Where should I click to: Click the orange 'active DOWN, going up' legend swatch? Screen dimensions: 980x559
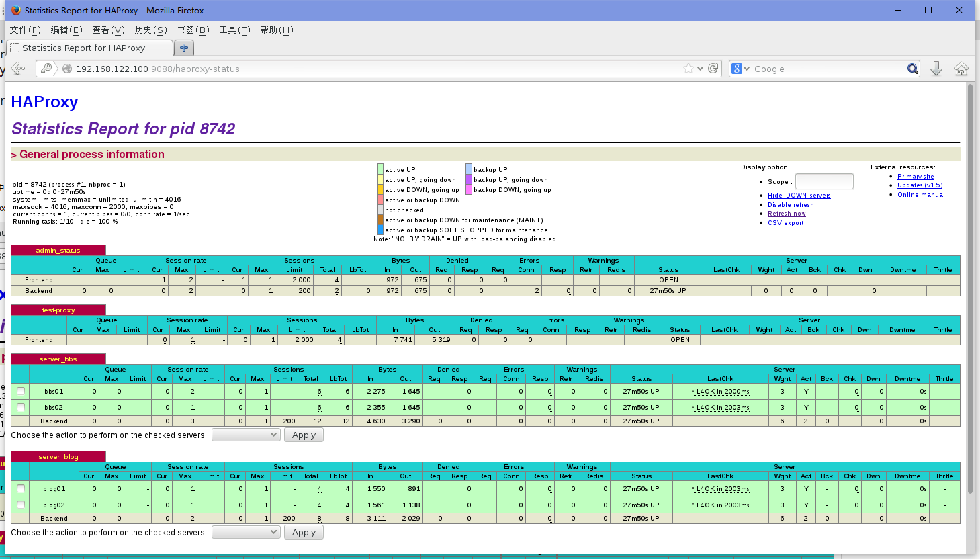380,189
